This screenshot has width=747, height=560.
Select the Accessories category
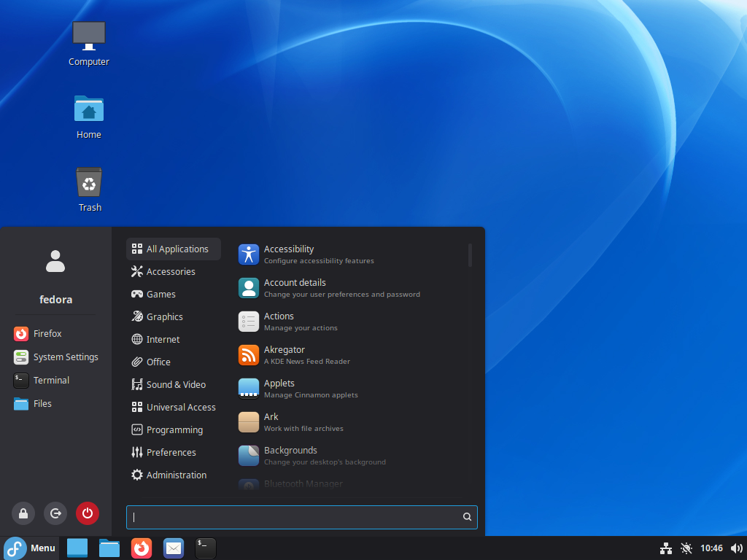click(174, 271)
